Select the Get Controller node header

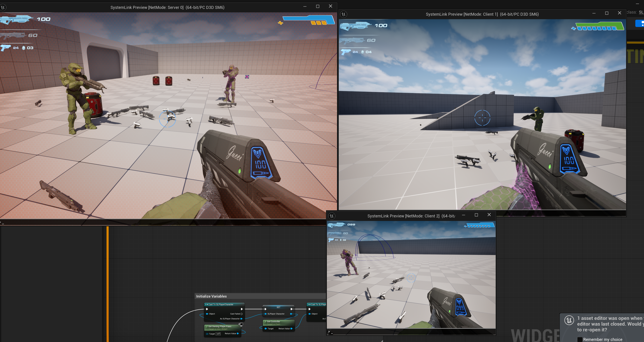click(278, 322)
